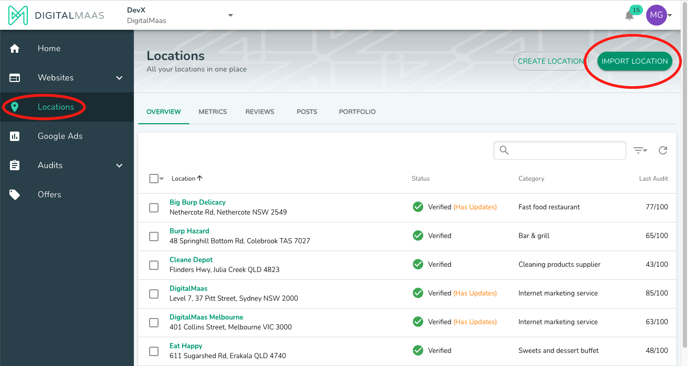
Task: Click Has Updates for DigitalMaas Melbourne
Action: (x=475, y=322)
